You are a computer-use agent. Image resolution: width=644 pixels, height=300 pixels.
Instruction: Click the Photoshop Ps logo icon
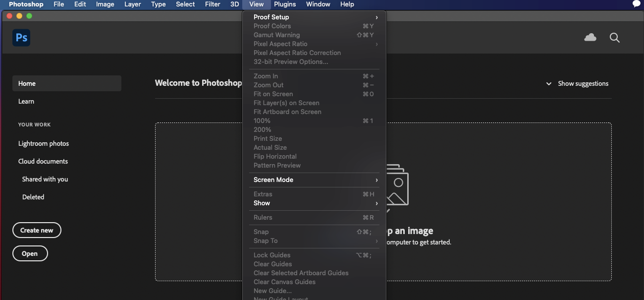pyautogui.click(x=21, y=38)
